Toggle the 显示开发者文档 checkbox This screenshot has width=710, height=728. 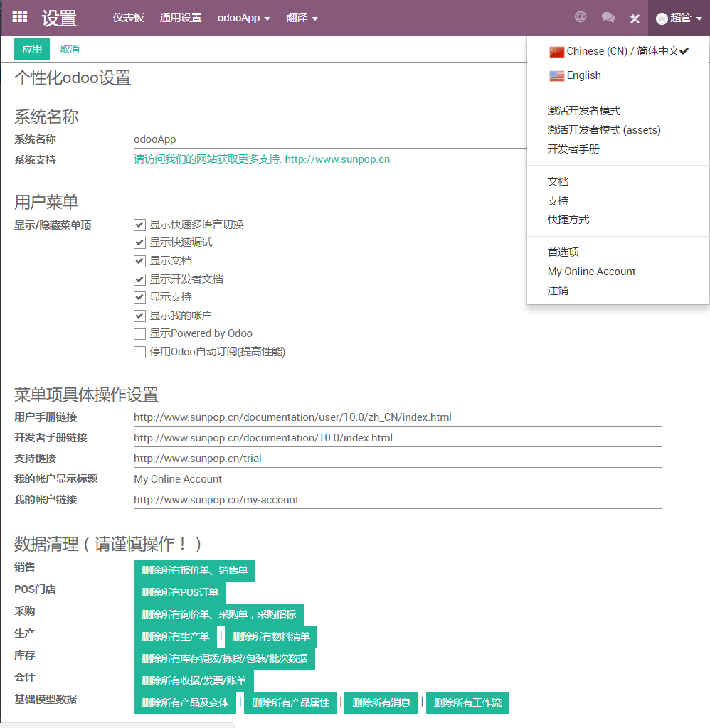[139, 279]
